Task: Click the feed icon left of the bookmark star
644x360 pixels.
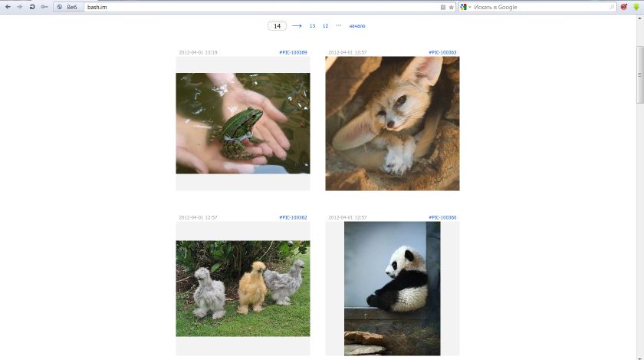Action: 443,7
